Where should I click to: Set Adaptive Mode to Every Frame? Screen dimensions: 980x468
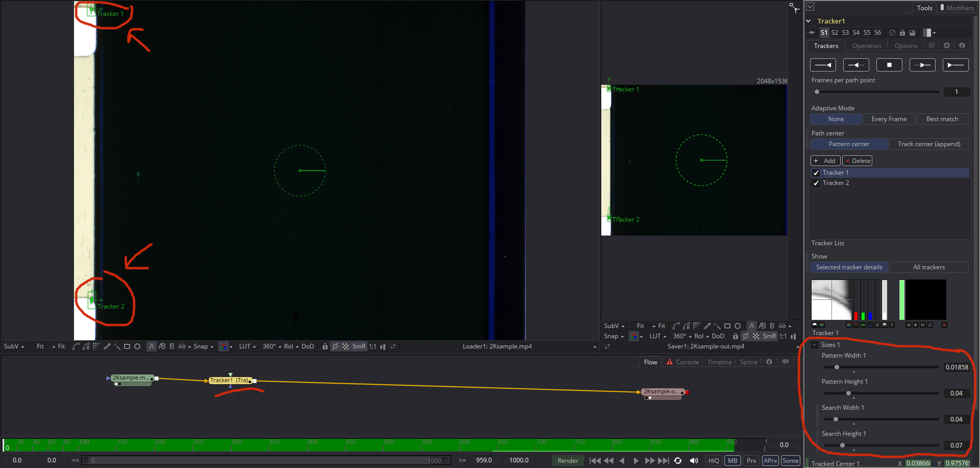pos(889,119)
